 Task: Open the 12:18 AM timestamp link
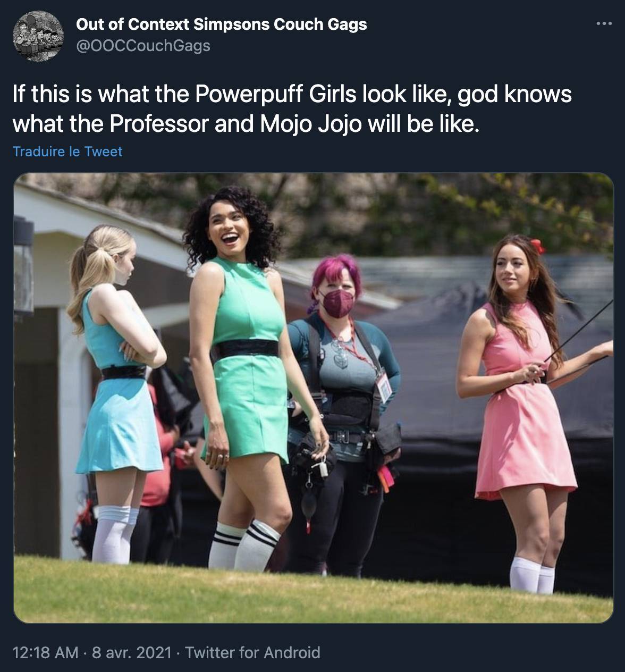pos(45,652)
